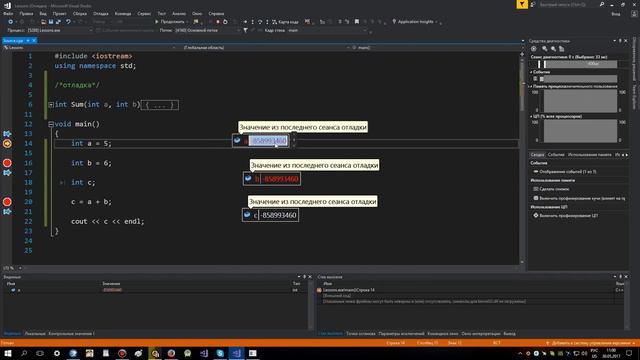
Task: Select the Lessons.exe!main() call stack row
Action: pos(465,290)
